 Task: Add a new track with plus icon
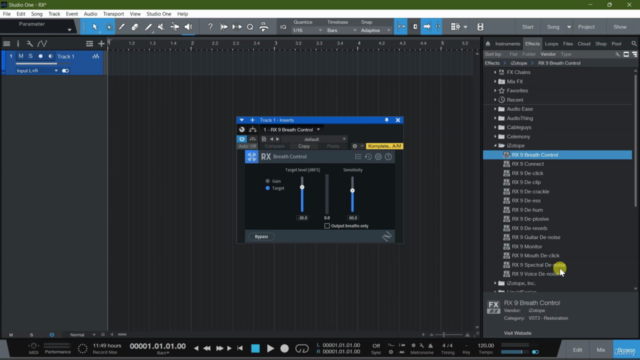pyautogui.click(x=101, y=44)
